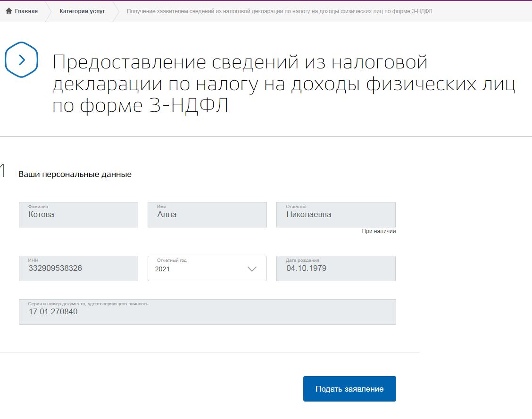Click the Подать заявление button
532x419 pixels.
tap(349, 389)
